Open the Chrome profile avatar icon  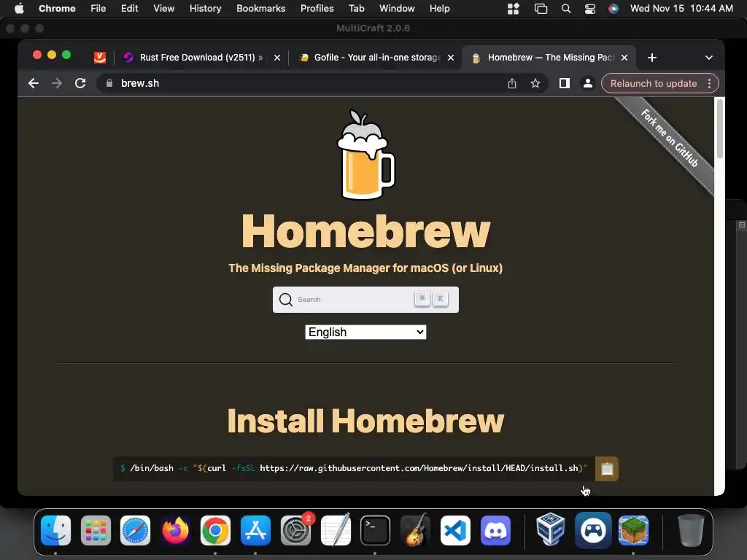coord(587,83)
